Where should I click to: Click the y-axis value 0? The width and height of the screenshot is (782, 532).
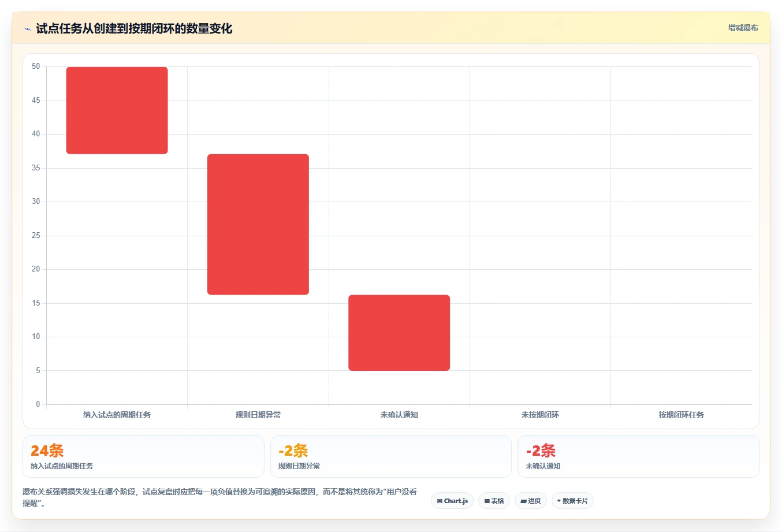(x=38, y=404)
